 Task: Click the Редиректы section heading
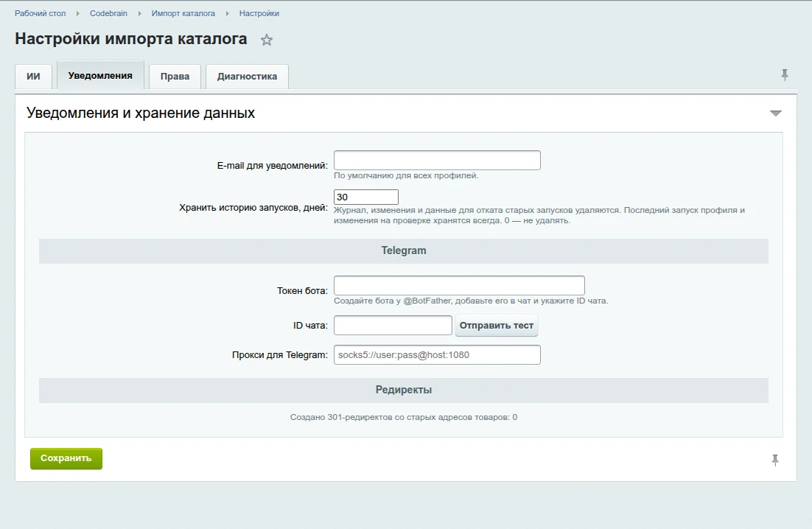(x=404, y=390)
